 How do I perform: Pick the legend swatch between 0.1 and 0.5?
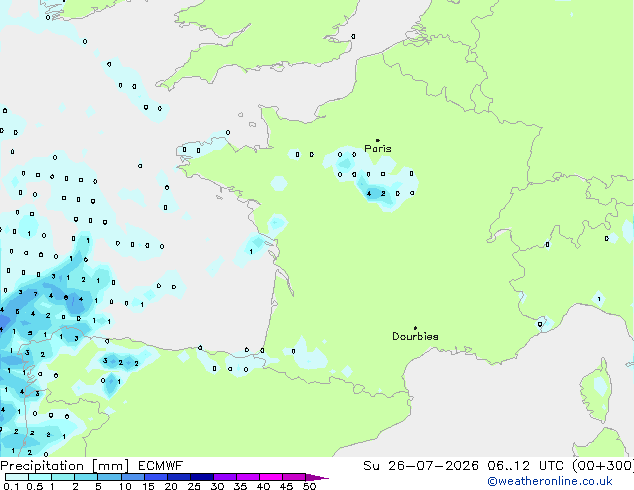(x=17, y=477)
